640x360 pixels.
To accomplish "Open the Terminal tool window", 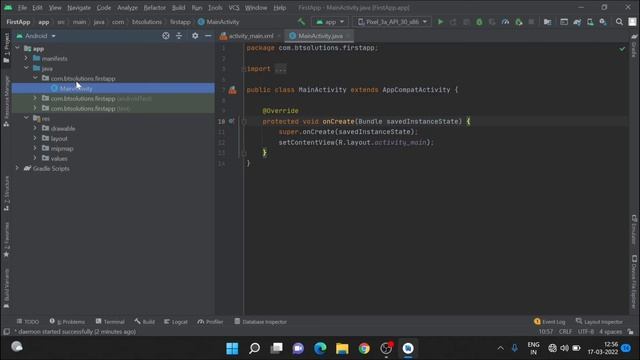I will (110, 322).
